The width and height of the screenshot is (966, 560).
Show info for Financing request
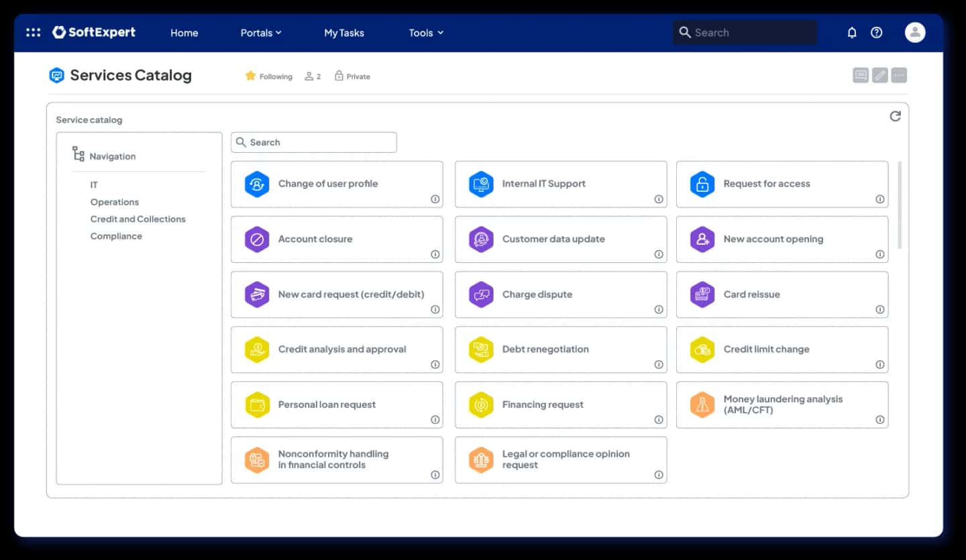659,420
